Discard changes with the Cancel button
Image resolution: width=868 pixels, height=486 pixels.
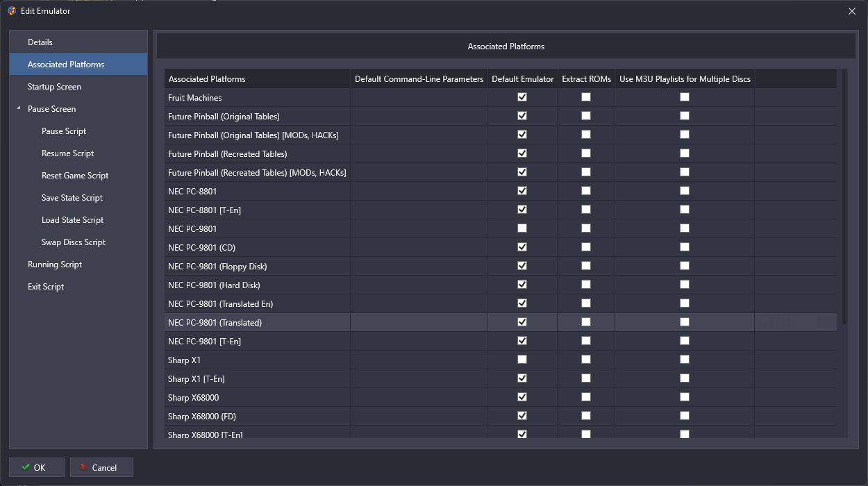[101, 467]
